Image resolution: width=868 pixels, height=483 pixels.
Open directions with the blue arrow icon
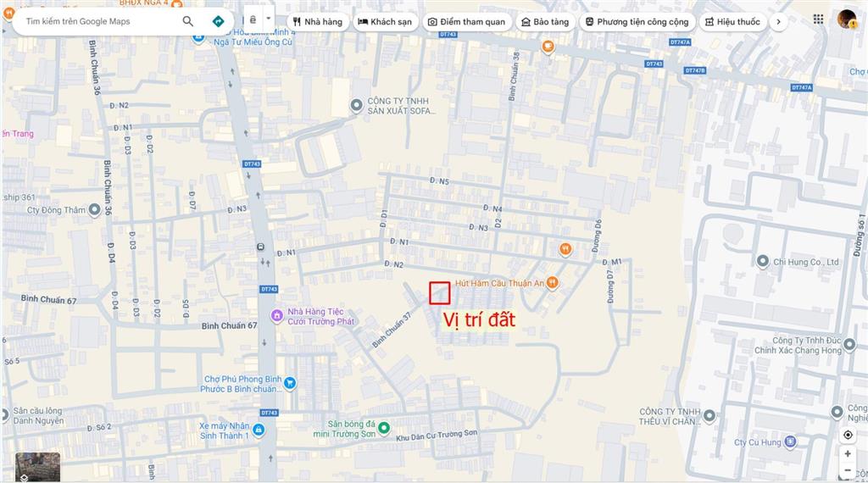(x=218, y=21)
